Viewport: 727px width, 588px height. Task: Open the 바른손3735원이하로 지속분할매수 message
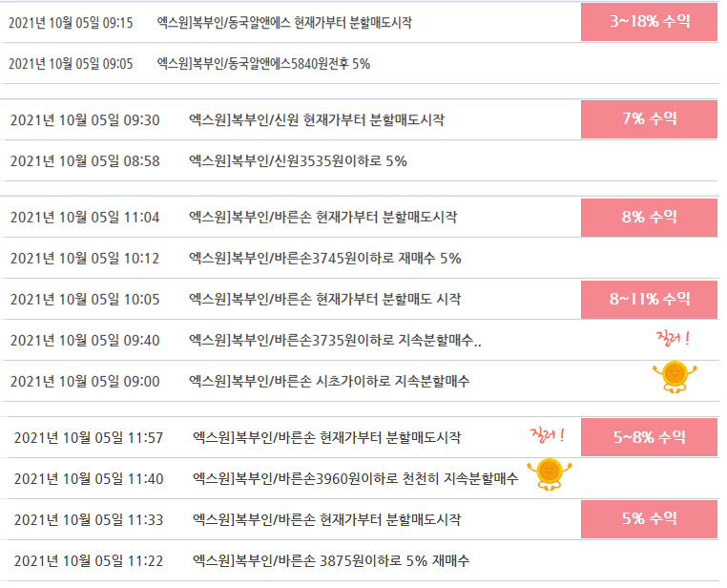click(335, 341)
